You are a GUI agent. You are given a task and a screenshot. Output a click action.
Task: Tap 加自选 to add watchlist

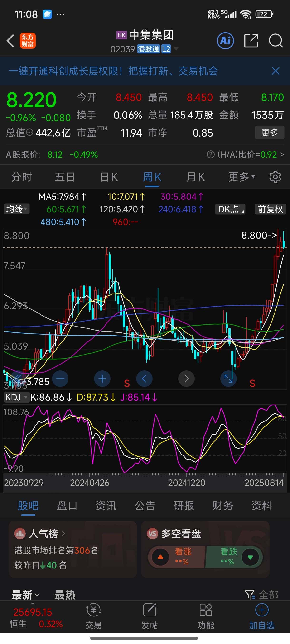(262, 616)
